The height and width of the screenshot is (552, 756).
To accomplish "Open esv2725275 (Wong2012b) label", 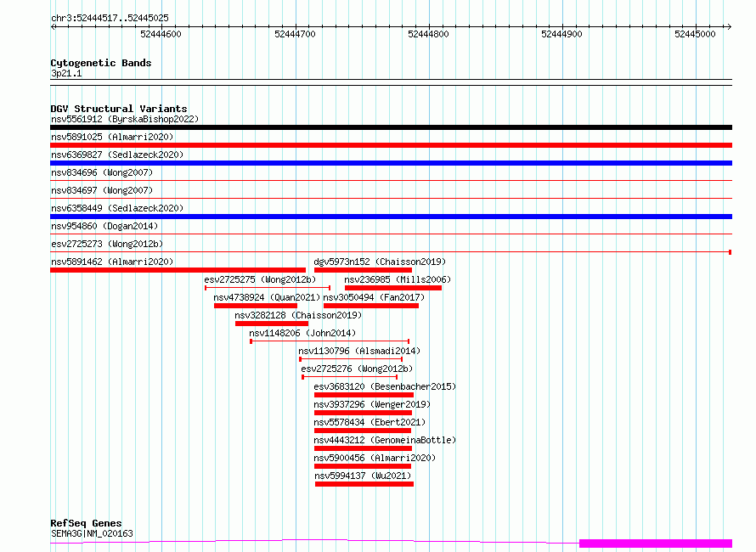I will 260,279.
